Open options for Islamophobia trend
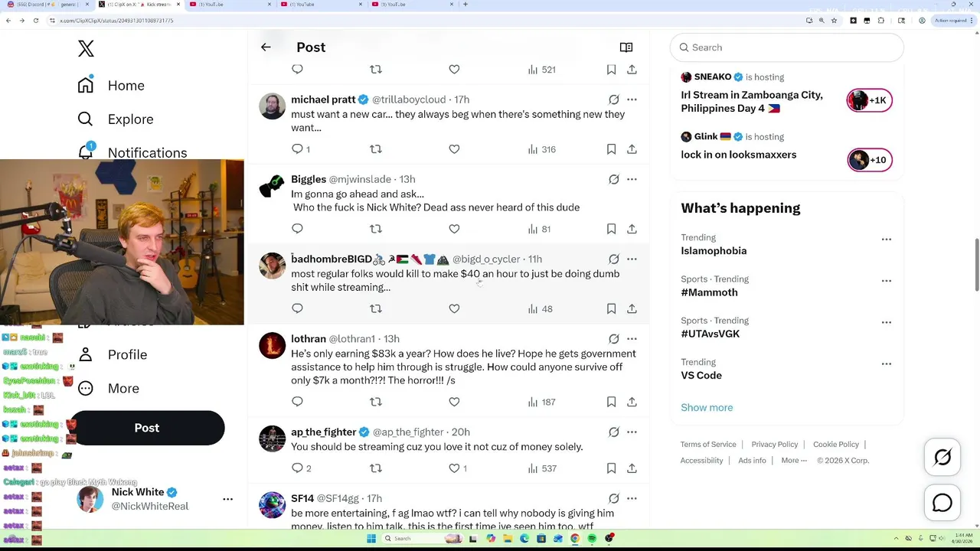This screenshot has height=551, width=980. pos(886,240)
